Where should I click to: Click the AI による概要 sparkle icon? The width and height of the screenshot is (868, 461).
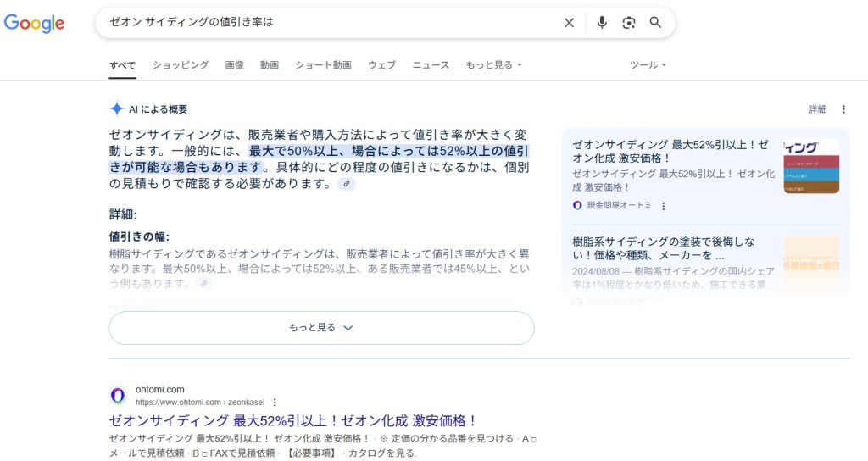(x=116, y=108)
